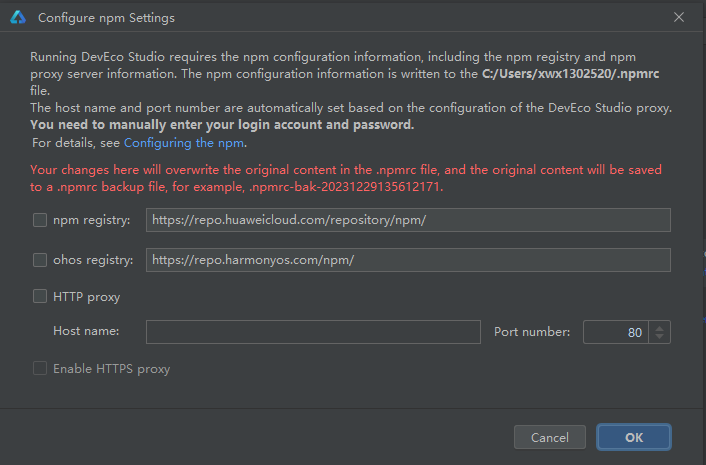This screenshot has width=706, height=465.
Task: Click the red .npmrc overwrite warning text
Action: click(x=346, y=178)
